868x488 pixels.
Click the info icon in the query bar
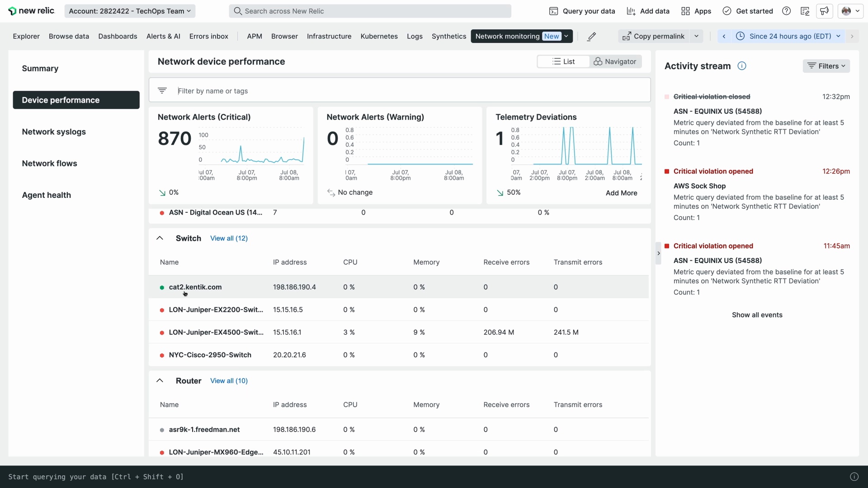tap(854, 477)
